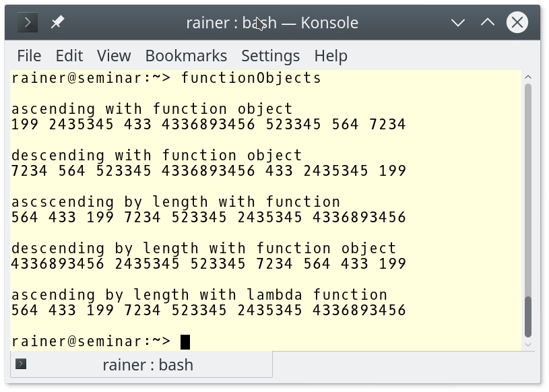Viewport: 549px width, 392px height.
Task: Open the Bookmarks menu
Action: coord(186,56)
